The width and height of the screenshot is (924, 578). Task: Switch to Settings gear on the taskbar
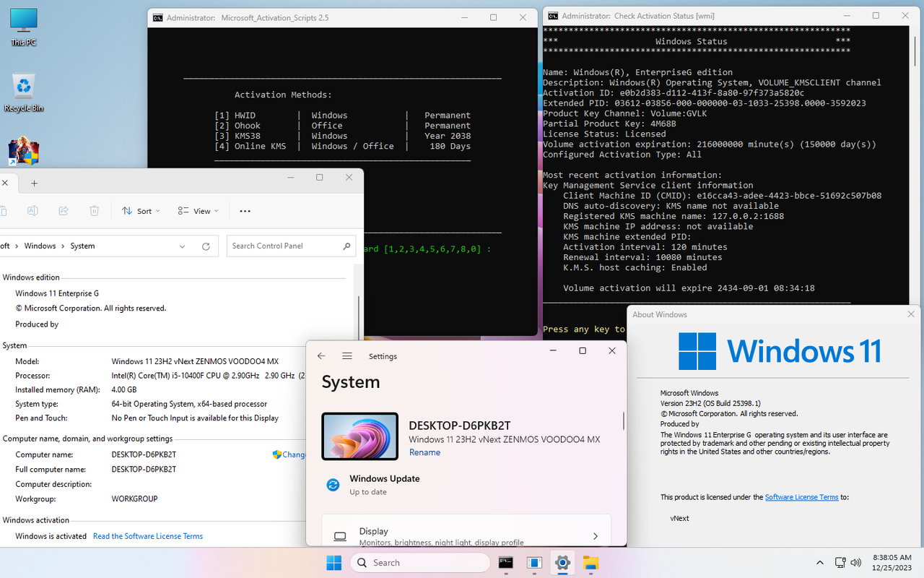[x=562, y=563]
